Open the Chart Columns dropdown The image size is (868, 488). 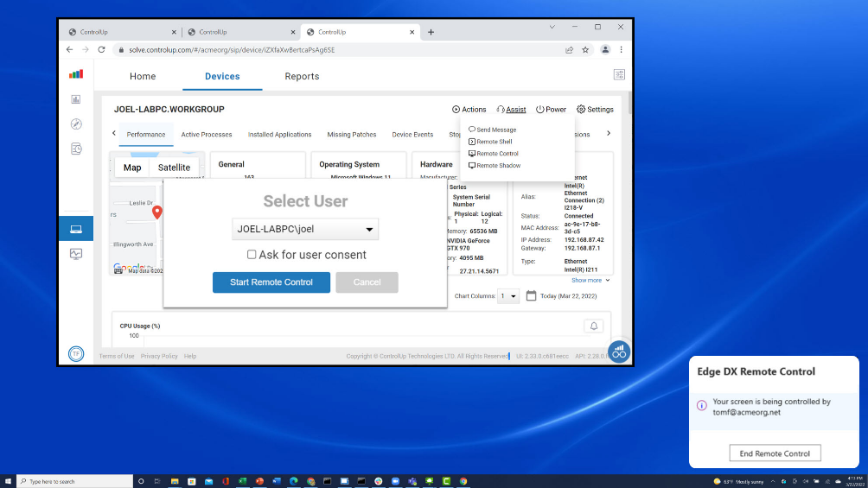tap(507, 296)
